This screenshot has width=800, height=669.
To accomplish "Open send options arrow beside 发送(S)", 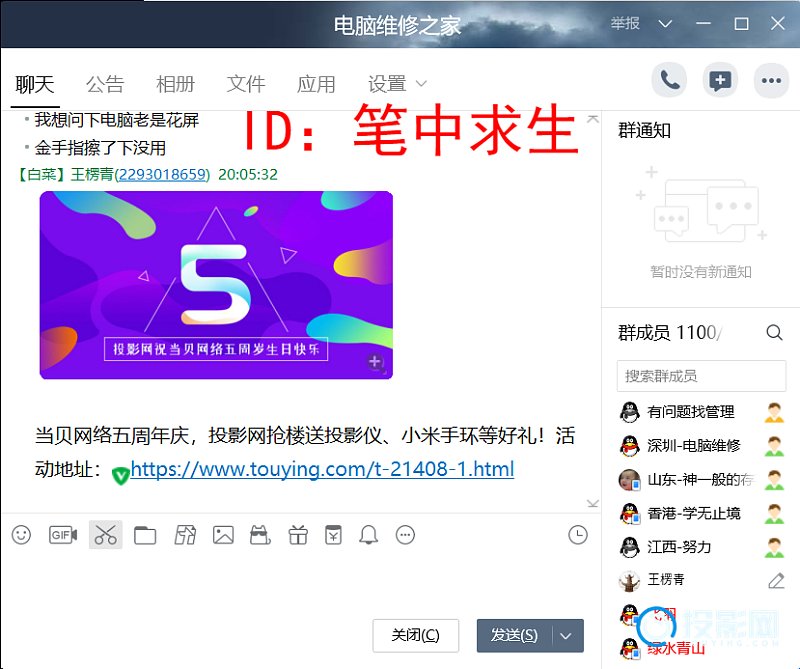I will (x=566, y=636).
